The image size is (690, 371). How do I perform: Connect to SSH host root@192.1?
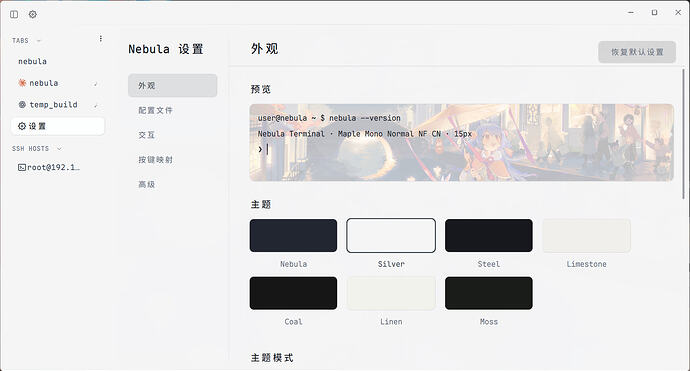tap(58, 167)
